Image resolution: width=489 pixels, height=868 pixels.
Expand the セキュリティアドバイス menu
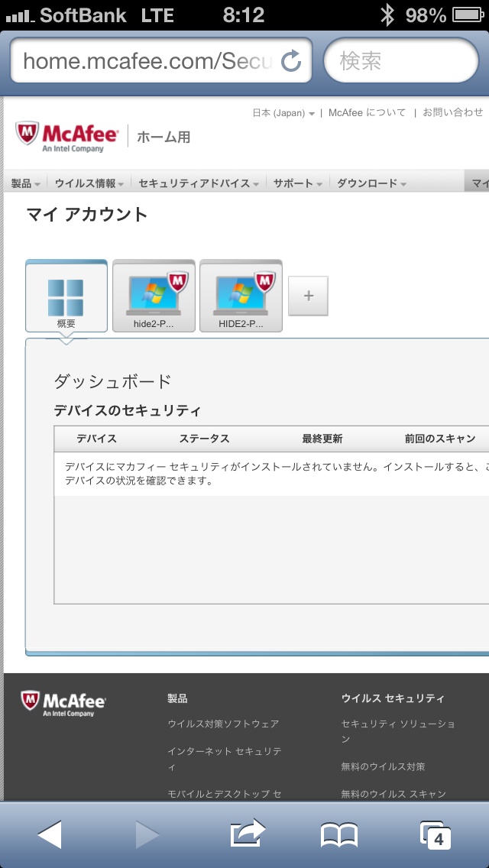199,183
